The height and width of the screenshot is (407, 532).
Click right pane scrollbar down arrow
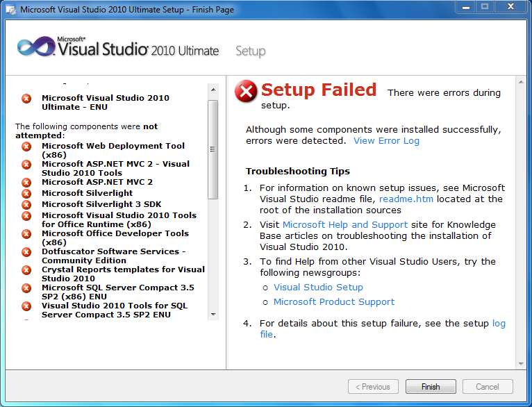coord(521,364)
